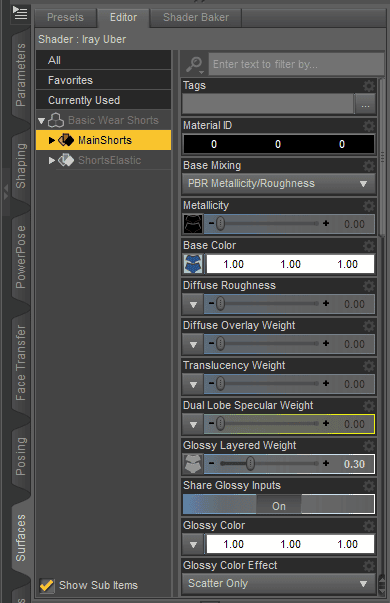
Task: Open the Base Color gear settings
Action: coord(368,245)
